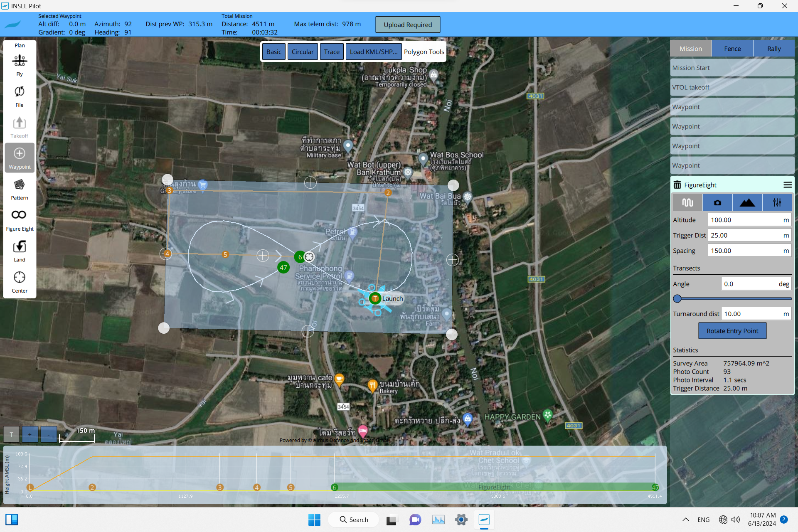Click waypoint 5 marker on map
The width and height of the screenshot is (798, 532).
225,254
